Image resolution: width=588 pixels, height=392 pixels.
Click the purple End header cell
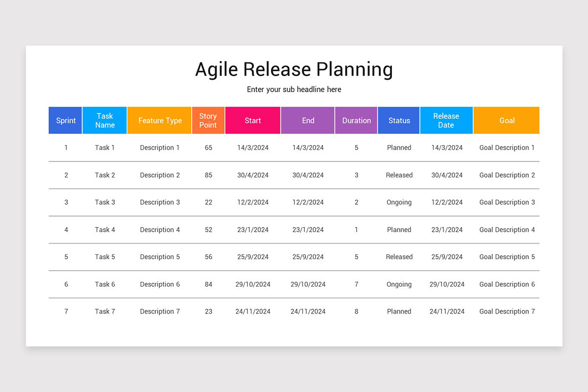308,121
